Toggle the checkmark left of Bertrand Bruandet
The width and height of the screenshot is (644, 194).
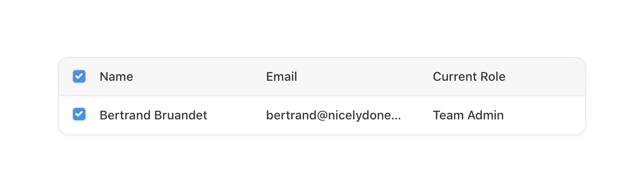[79, 115]
